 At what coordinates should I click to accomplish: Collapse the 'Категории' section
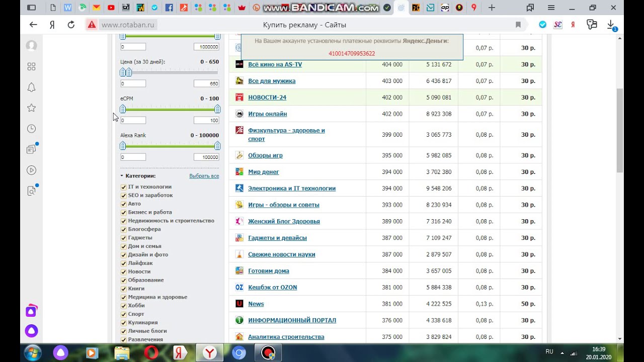point(138,176)
